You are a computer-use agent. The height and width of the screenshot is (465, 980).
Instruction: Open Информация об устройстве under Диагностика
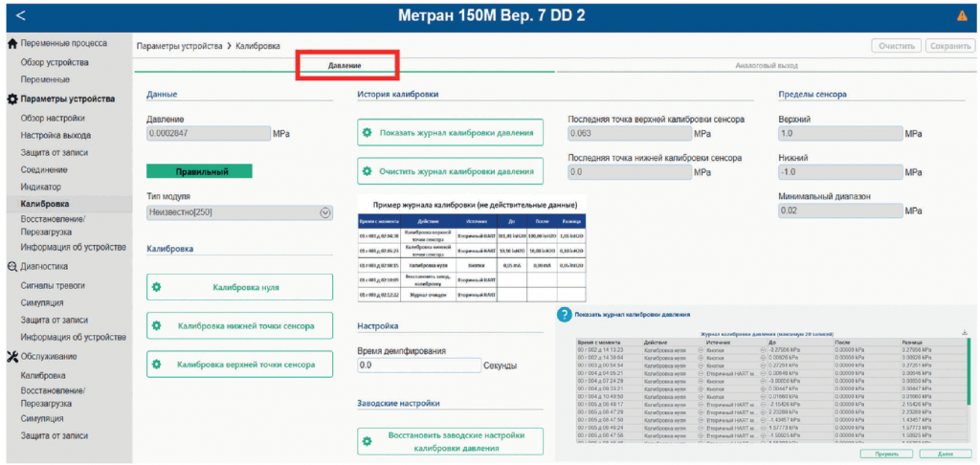73,338
